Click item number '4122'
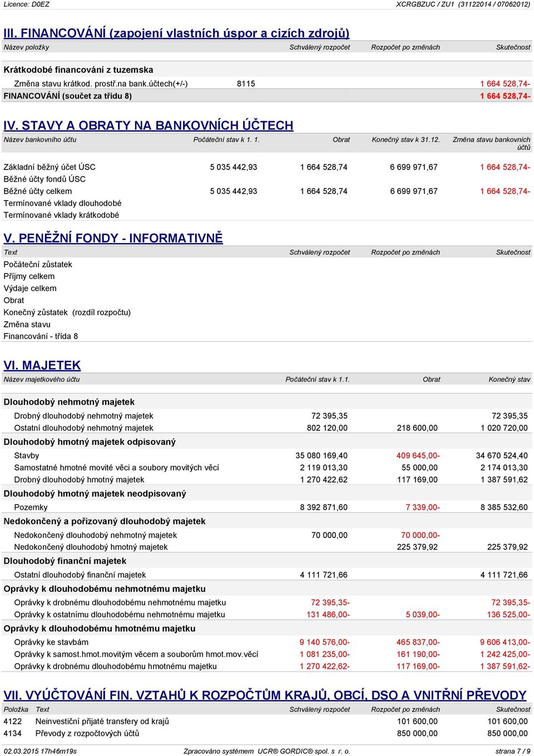The height and width of the screenshot is (756, 534). coord(13,722)
